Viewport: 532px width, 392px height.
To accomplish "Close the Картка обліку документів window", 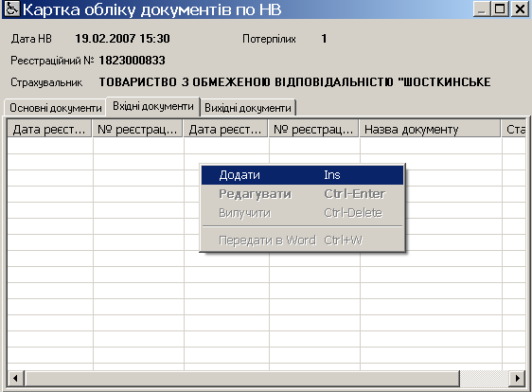I will point(520,9).
